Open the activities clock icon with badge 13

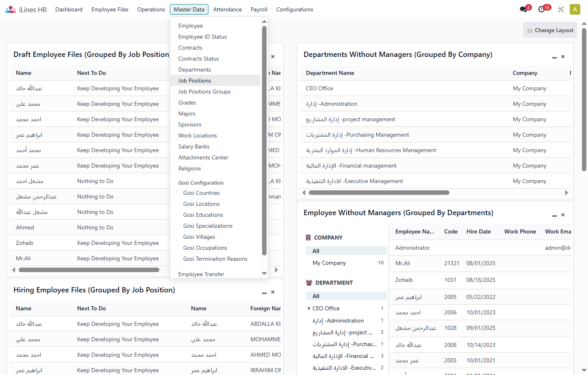(x=542, y=9)
